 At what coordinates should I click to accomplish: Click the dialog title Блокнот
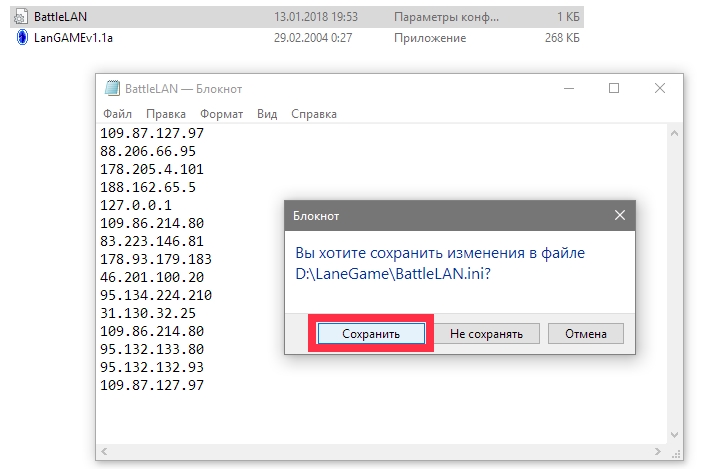click(316, 216)
